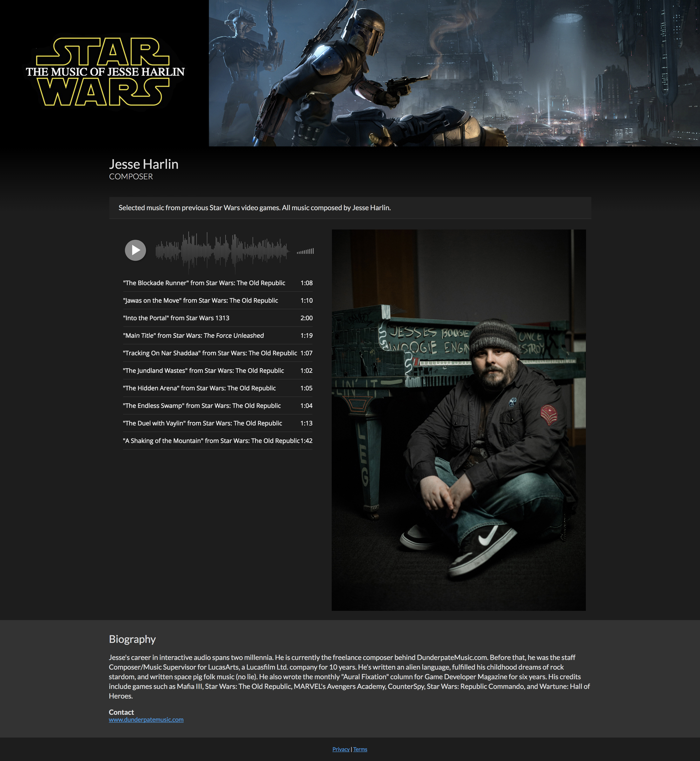Adjust the volume bars control
Image resolution: width=700 pixels, height=761 pixels.
pos(305,251)
